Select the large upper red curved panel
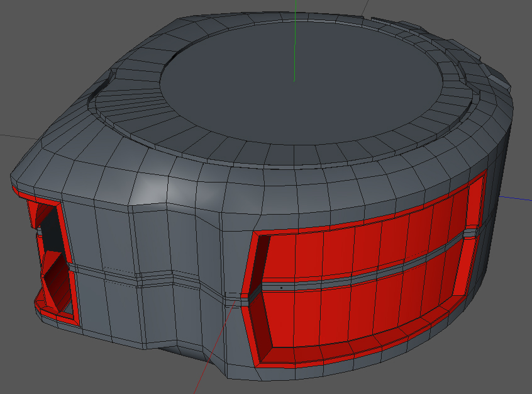Image resolution: width=532 pixels, height=394 pixels. pos(368,239)
